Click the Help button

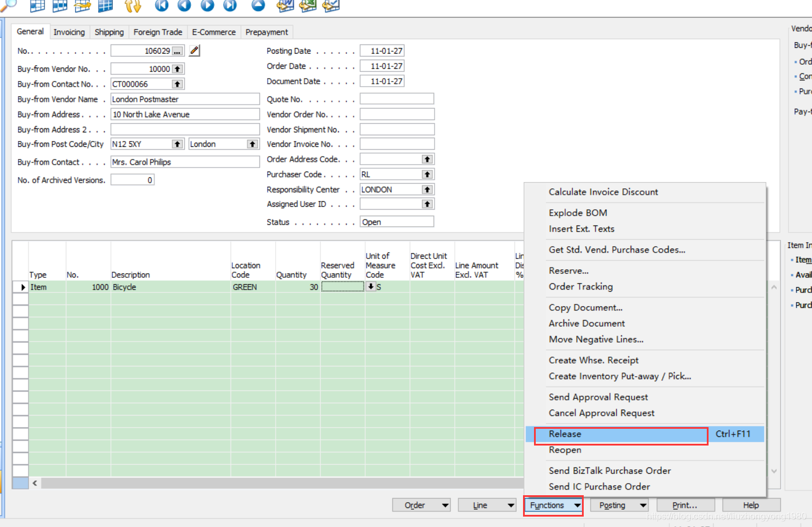point(751,505)
